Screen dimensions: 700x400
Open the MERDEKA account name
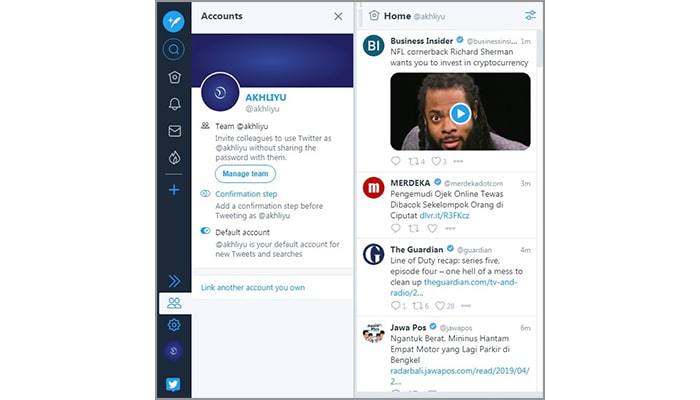410,183
